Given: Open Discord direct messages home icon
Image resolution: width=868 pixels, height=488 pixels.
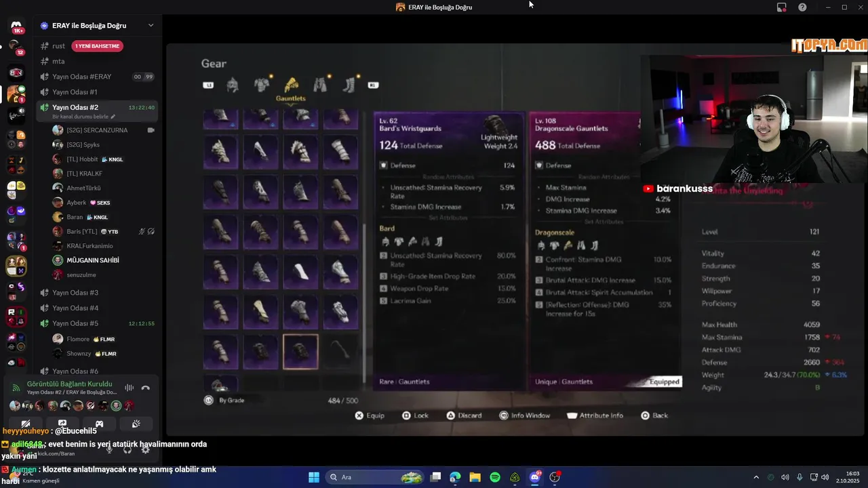Looking at the screenshot, I should (x=16, y=26).
